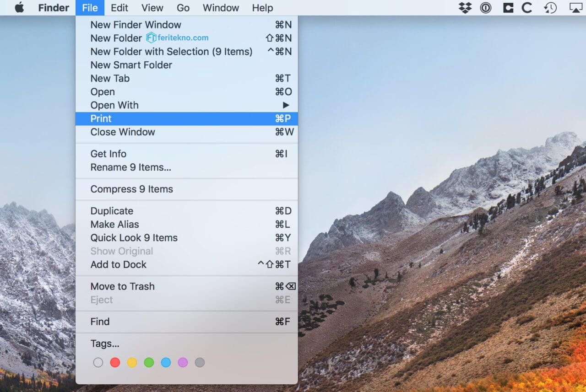Choose New Smart Folder
Viewport: 586px width, 392px height.
[x=187, y=65]
